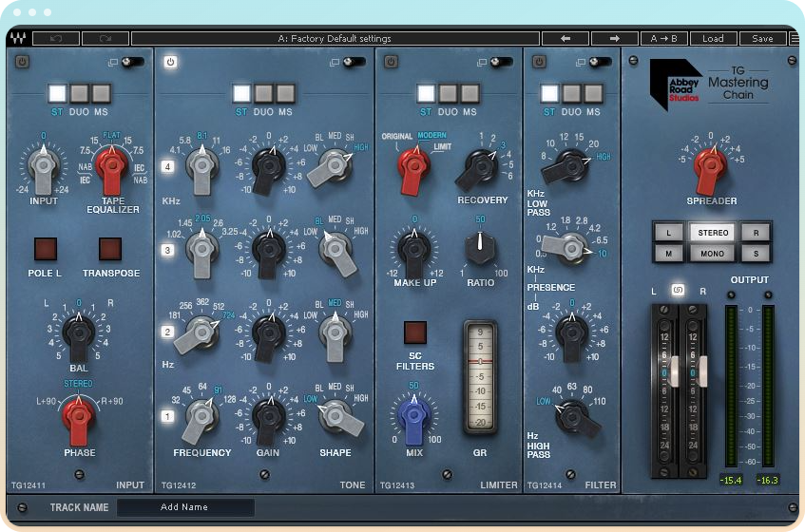Open the Load preset menu

click(x=713, y=39)
